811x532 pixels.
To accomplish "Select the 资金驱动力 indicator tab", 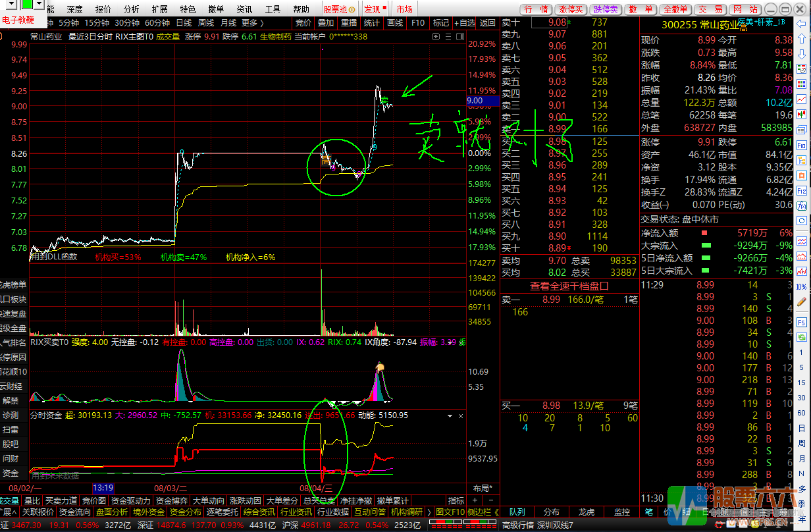I will 130,500.
